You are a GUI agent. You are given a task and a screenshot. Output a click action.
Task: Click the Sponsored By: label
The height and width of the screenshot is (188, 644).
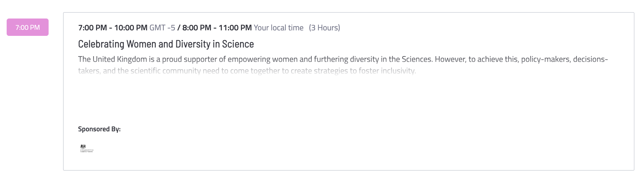pyautogui.click(x=99, y=129)
